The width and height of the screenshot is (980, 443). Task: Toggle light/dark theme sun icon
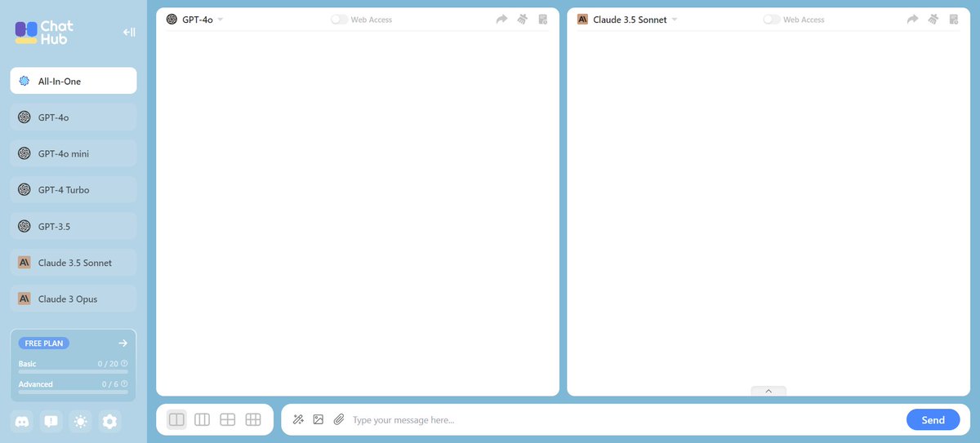(x=80, y=422)
